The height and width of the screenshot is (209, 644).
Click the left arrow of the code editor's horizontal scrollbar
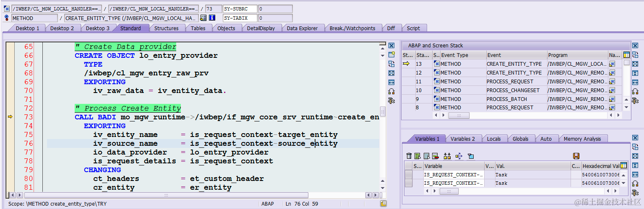coord(13,195)
